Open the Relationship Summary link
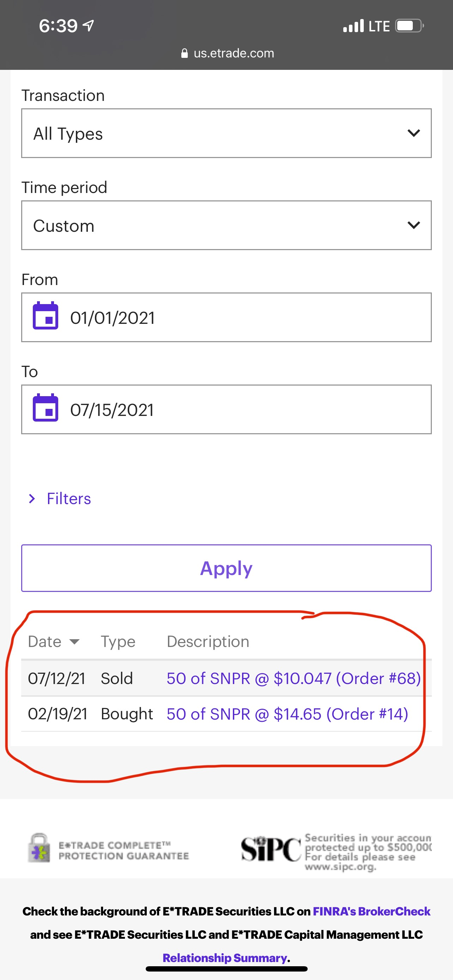Image resolution: width=453 pixels, height=980 pixels. click(x=225, y=957)
